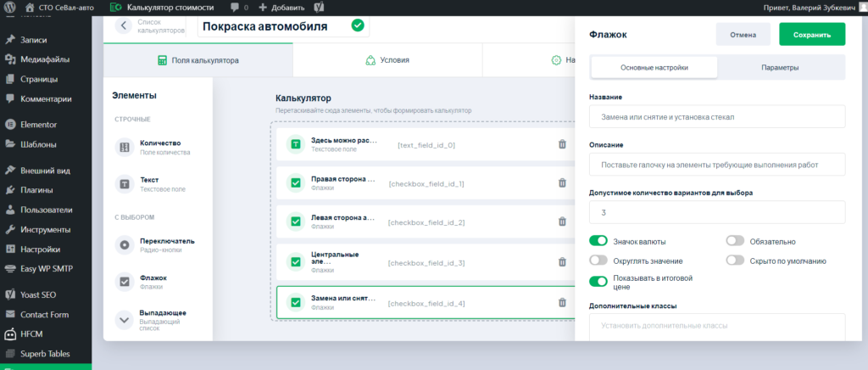The width and height of the screenshot is (868, 370).
Task: Click the Easy WP SMTP icon
Action: [10, 269]
